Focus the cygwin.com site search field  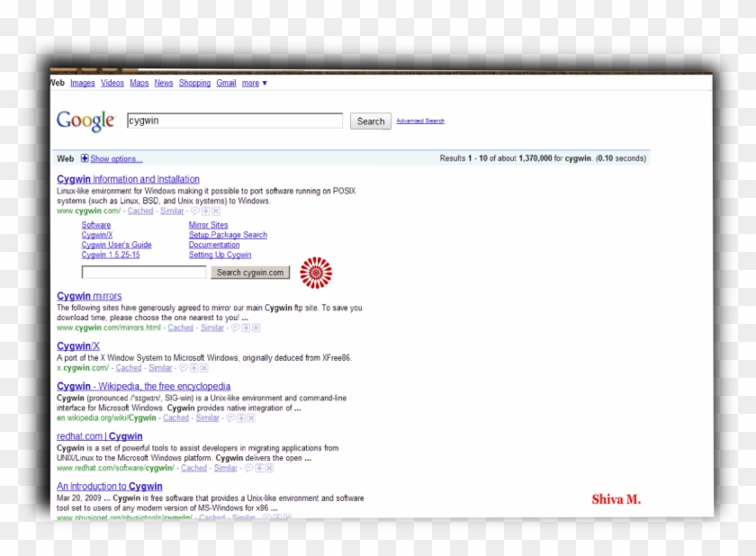[144, 273]
